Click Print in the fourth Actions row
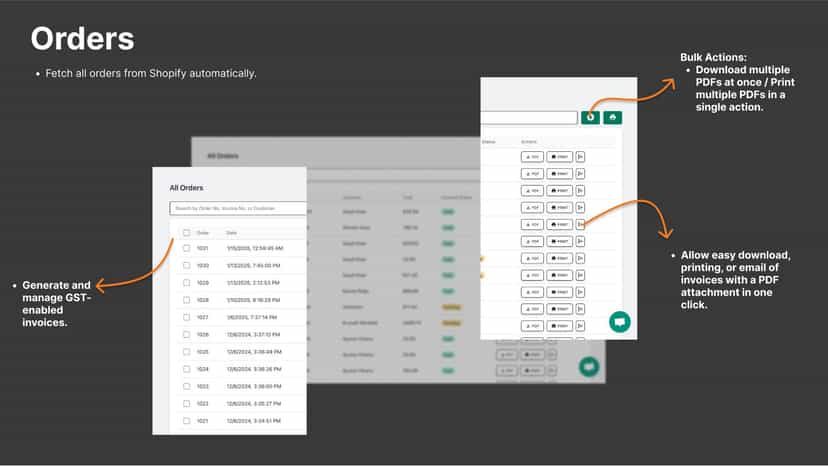Viewport: 828px width, 466px height. (x=559, y=208)
